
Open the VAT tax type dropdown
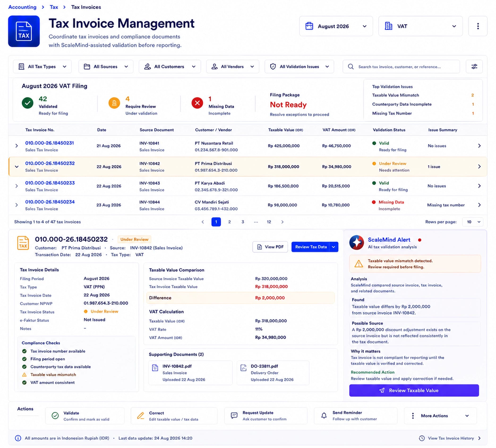coord(420,26)
